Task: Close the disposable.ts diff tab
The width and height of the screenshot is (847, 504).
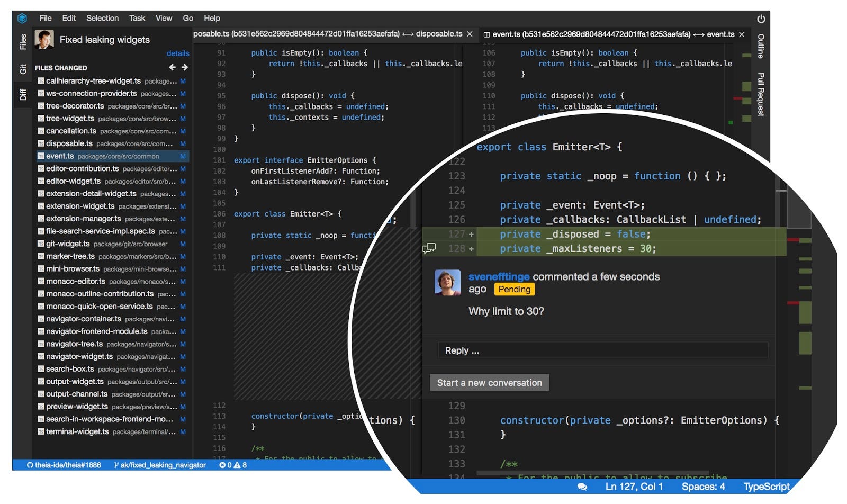Action: 470,34
